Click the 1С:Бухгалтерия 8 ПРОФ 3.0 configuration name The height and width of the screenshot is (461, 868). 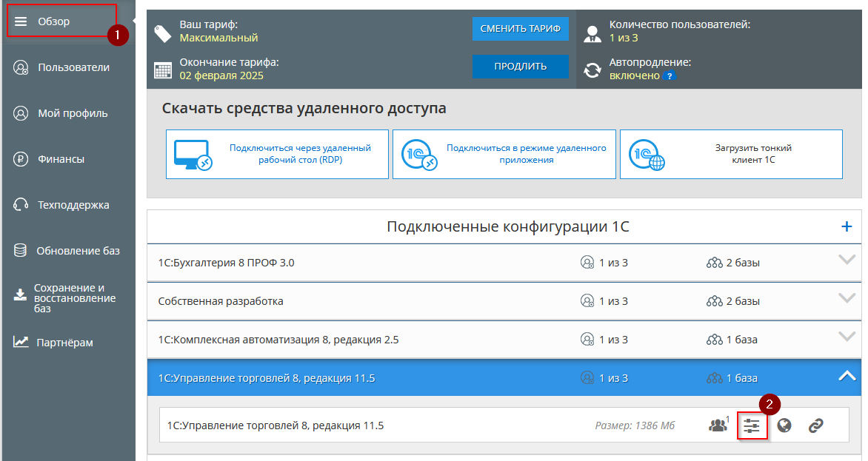coord(227,263)
